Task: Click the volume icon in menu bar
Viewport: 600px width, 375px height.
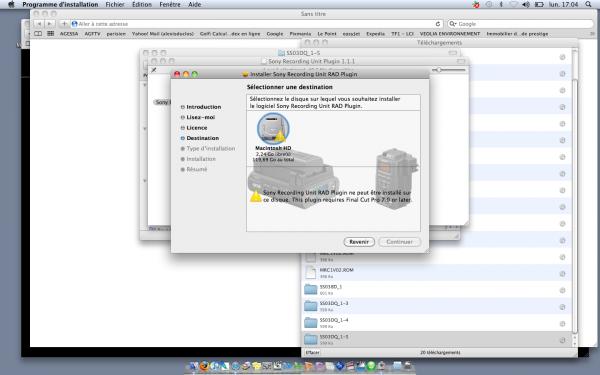Action: [526, 5]
